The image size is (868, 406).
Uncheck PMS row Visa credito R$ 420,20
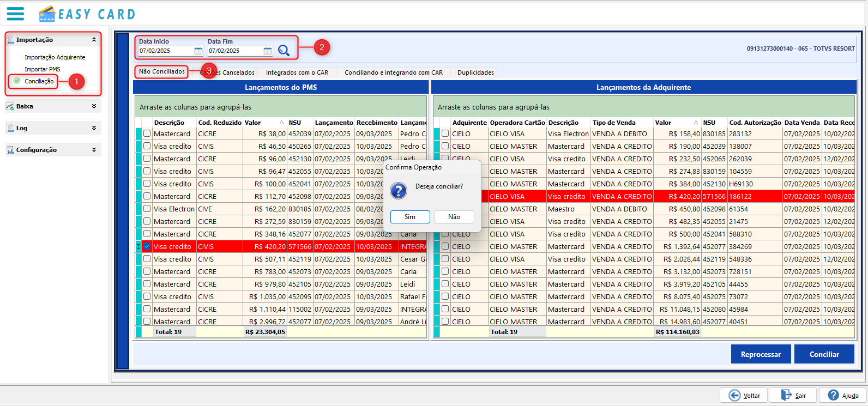pyautogui.click(x=147, y=246)
